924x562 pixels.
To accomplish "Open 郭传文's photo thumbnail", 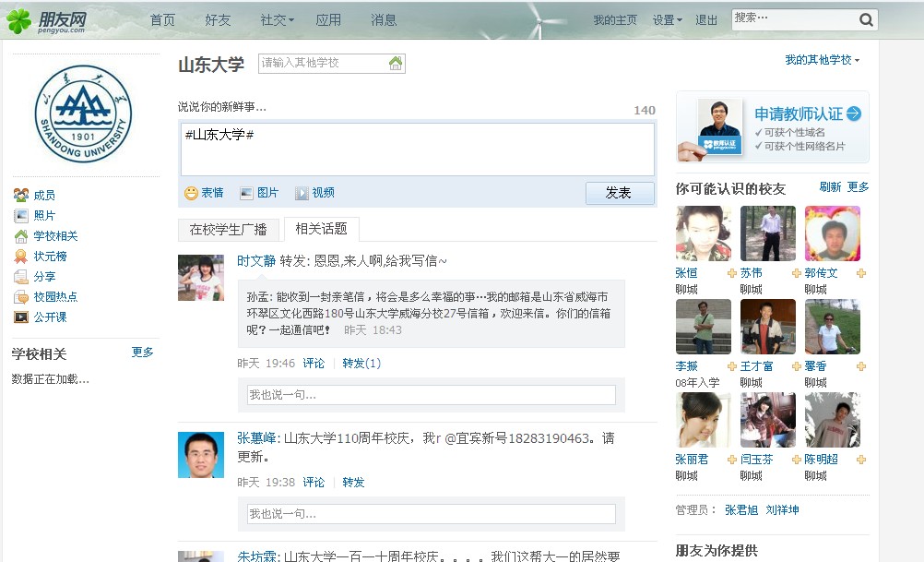I will coord(833,233).
